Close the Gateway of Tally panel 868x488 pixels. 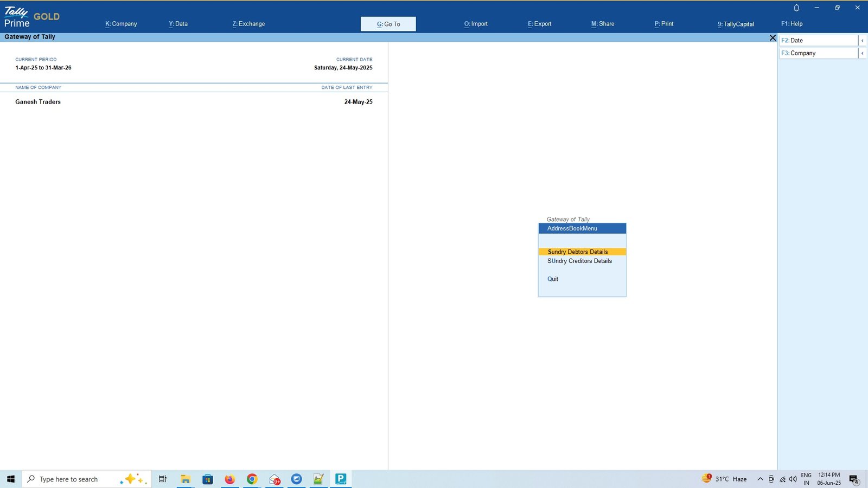pyautogui.click(x=773, y=37)
